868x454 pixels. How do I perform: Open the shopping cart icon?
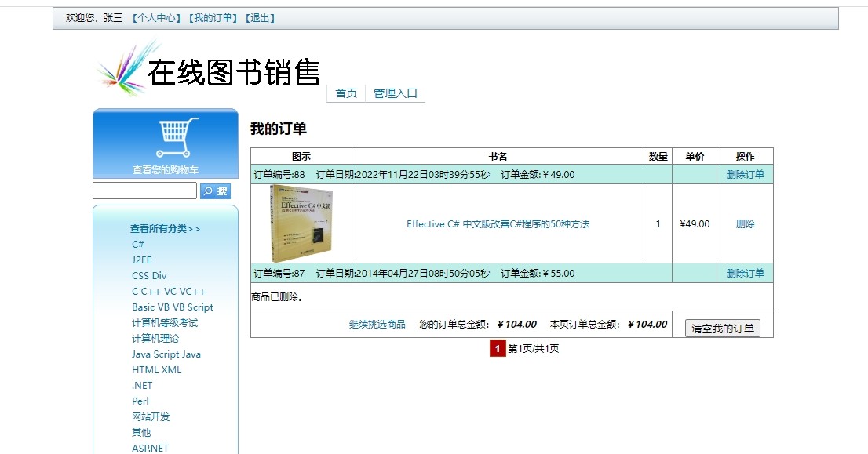click(177, 137)
